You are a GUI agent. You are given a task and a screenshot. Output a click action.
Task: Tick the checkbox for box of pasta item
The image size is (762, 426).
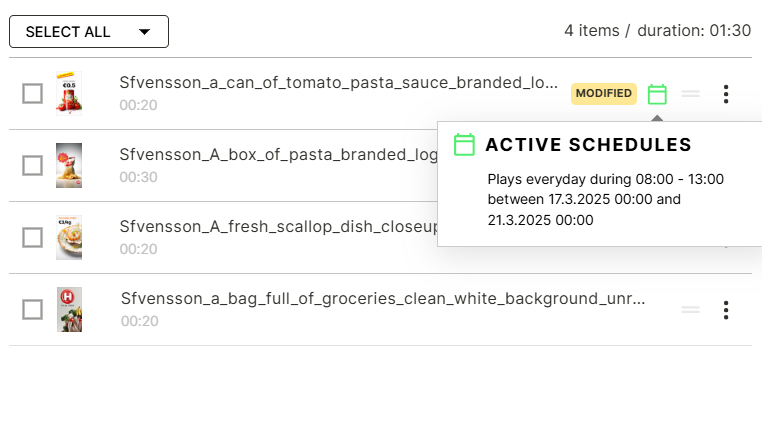click(33, 166)
